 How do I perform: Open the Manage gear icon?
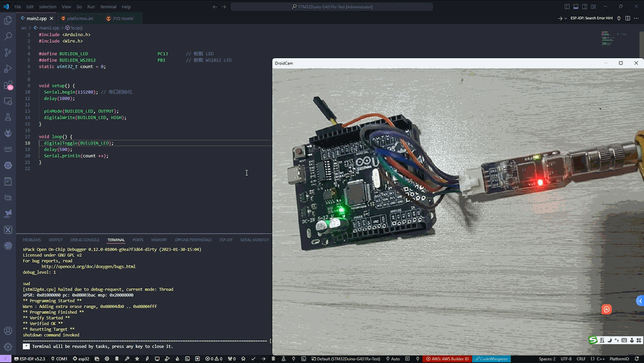pyautogui.click(x=8, y=346)
